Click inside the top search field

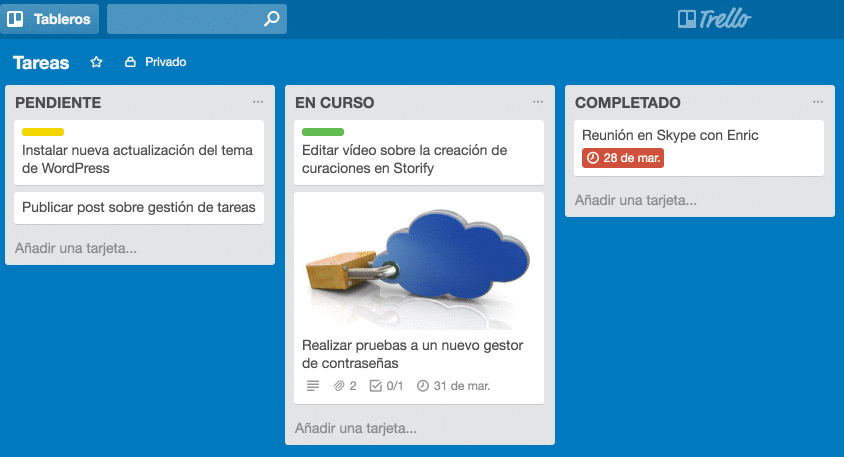185,19
